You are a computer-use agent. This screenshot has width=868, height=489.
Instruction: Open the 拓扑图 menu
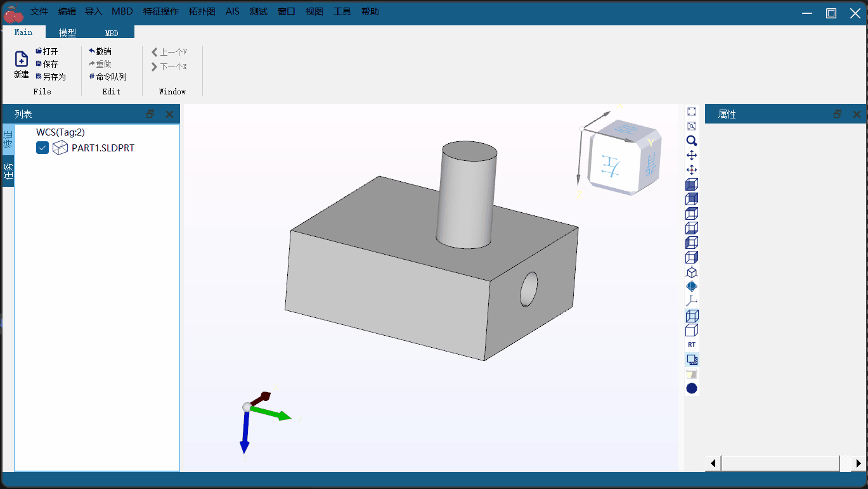point(202,11)
